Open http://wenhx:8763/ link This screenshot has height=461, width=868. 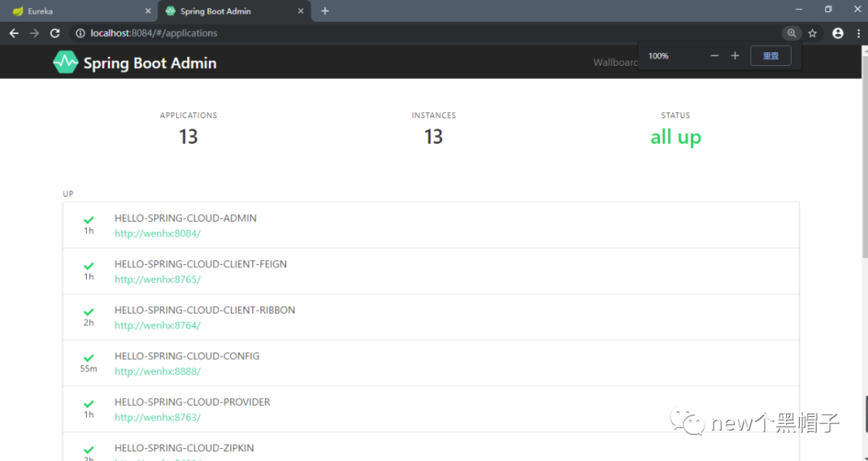click(158, 418)
